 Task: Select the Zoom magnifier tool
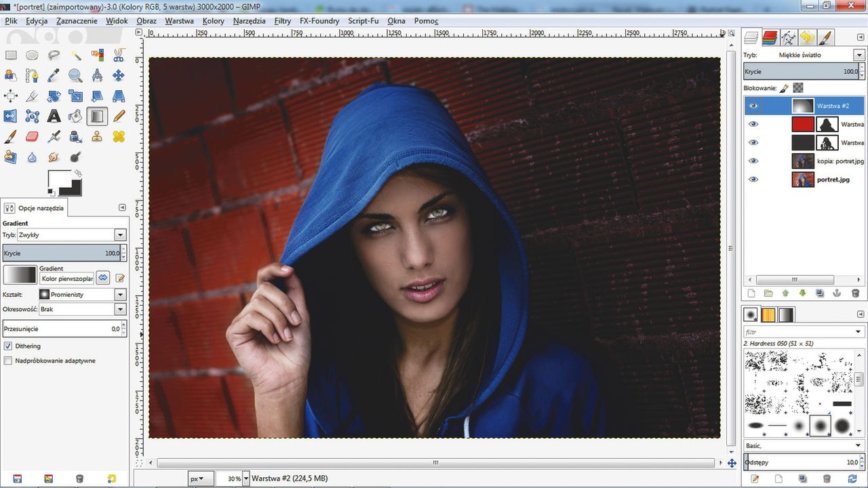[x=75, y=75]
